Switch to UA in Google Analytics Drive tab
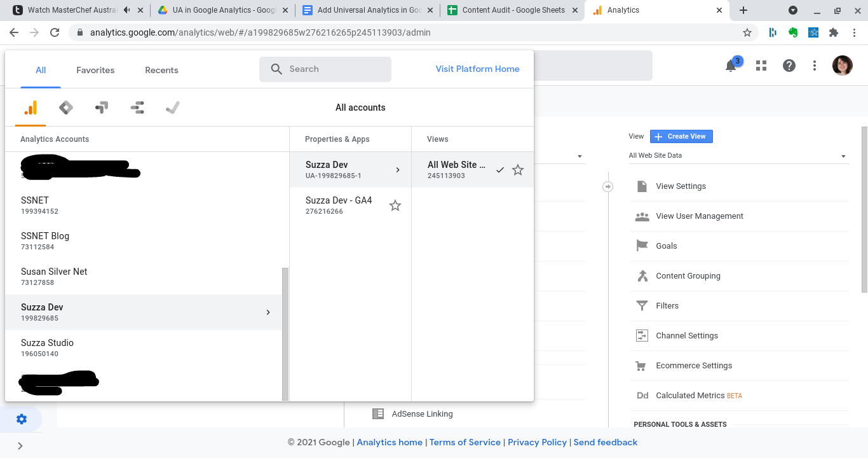 point(224,10)
